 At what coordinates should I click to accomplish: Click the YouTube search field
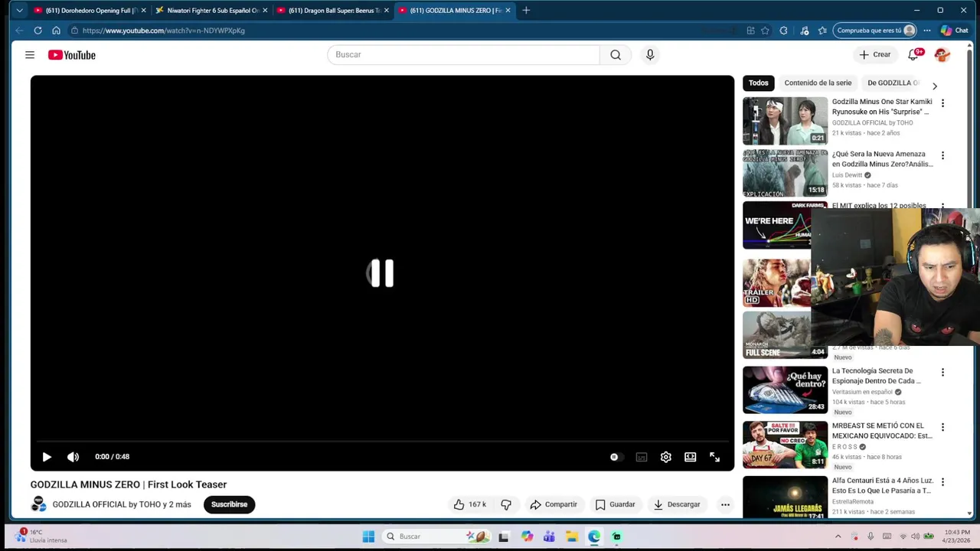pyautogui.click(x=463, y=54)
